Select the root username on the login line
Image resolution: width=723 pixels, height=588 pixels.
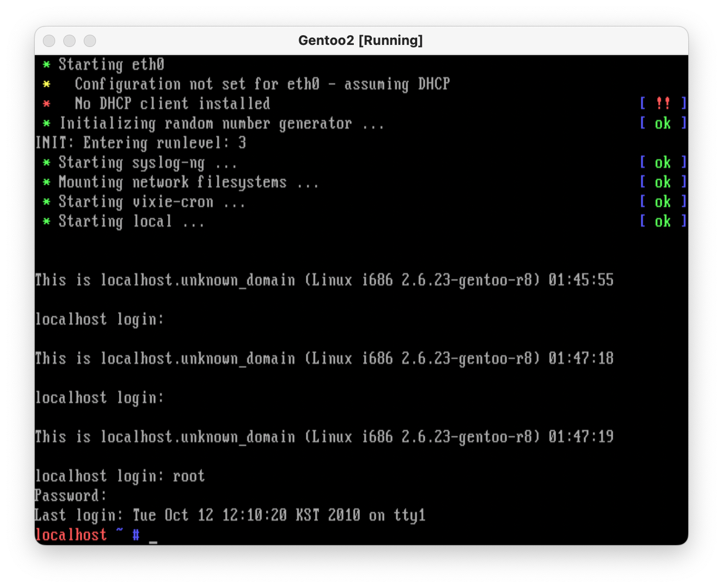coord(188,476)
